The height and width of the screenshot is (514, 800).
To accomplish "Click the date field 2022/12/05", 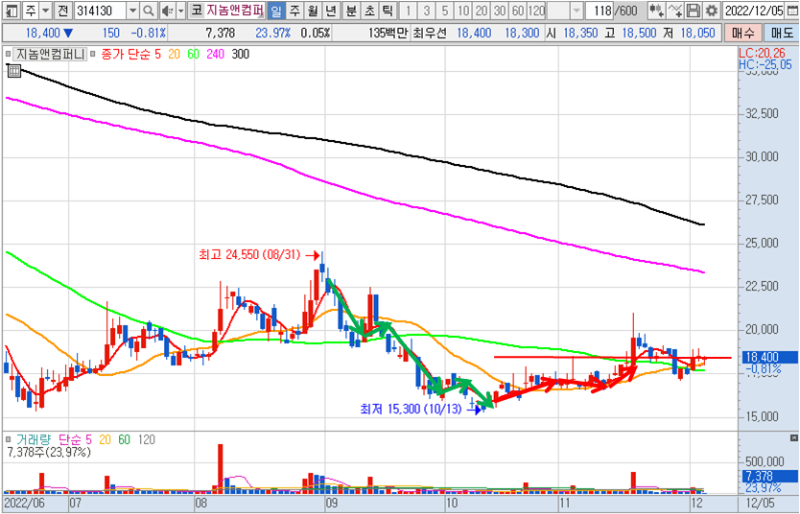I will point(755,10).
